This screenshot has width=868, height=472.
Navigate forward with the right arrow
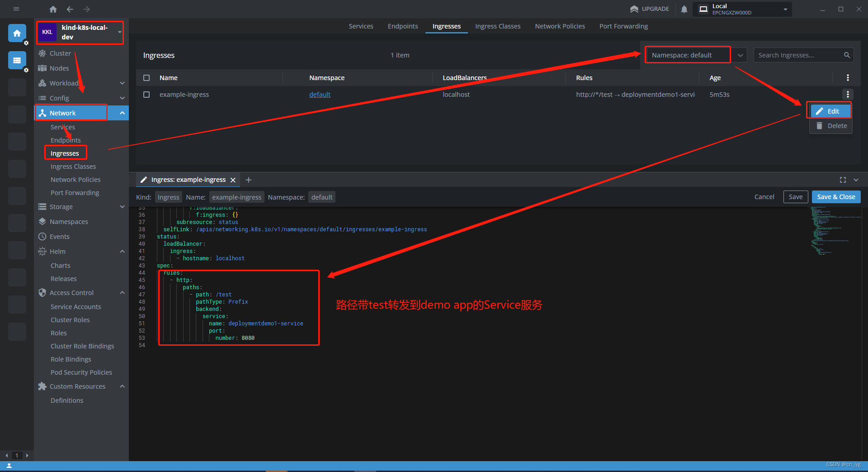click(x=86, y=9)
